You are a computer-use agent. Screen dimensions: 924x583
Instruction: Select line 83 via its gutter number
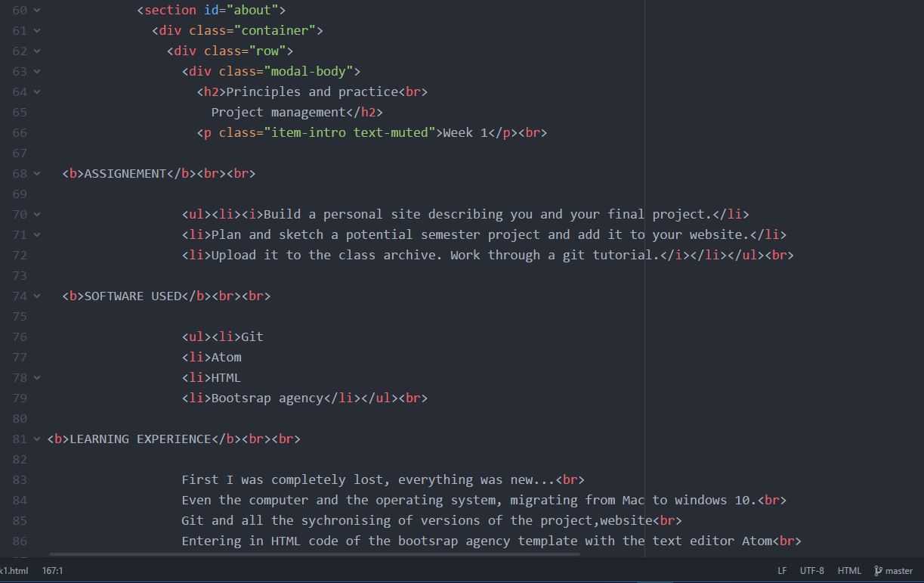click(x=20, y=480)
